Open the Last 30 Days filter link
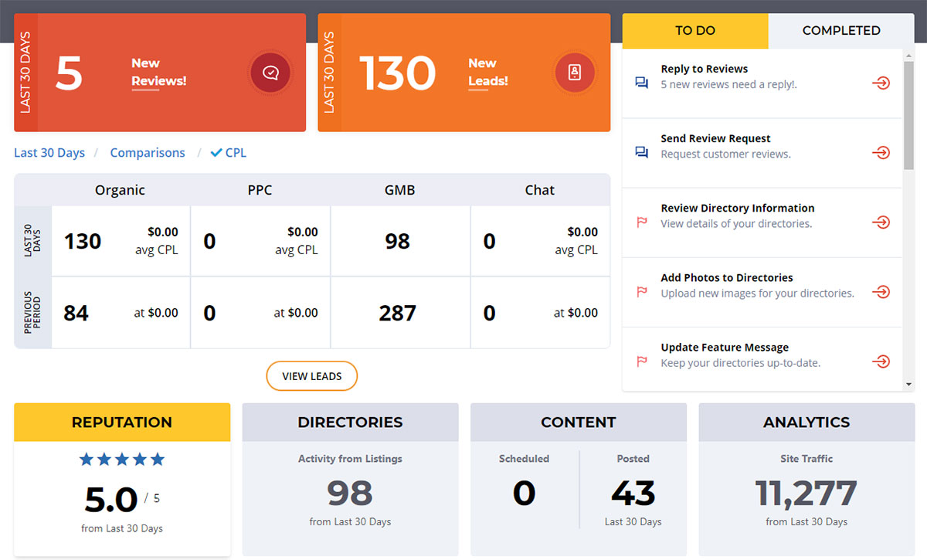The width and height of the screenshot is (927, 560). point(49,153)
